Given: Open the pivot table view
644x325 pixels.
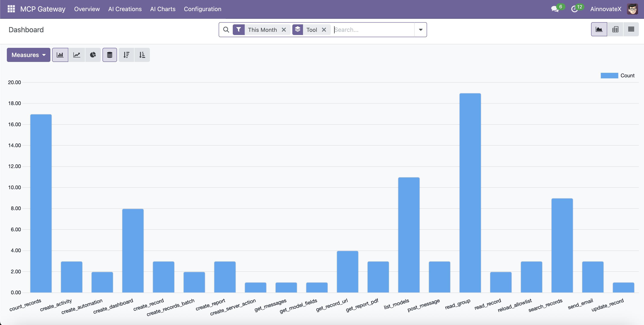Looking at the screenshot, I should 615,29.
